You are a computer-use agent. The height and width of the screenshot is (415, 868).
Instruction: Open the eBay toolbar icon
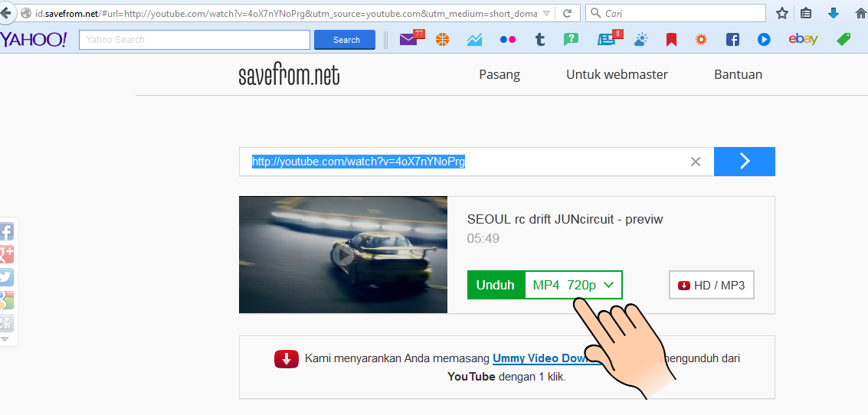click(803, 39)
